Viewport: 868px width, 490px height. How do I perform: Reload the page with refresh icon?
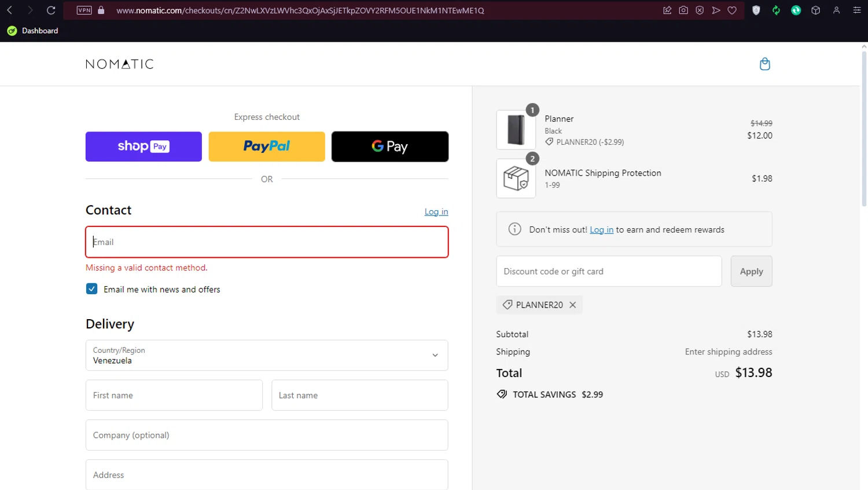[x=51, y=10]
